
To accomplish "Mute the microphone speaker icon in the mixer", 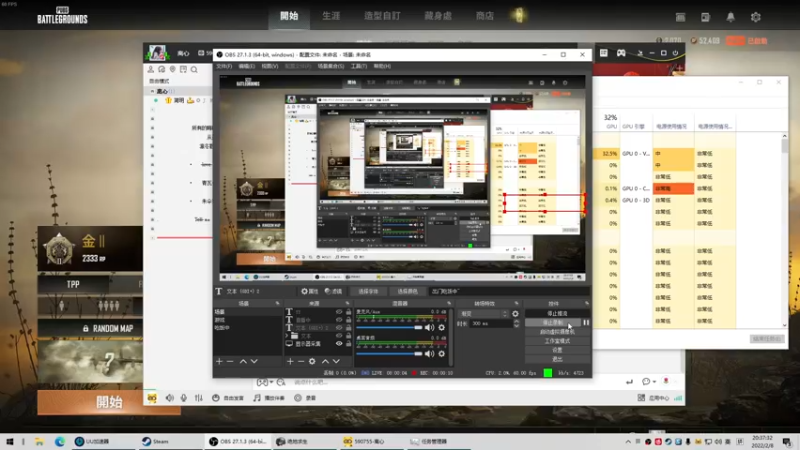I will pos(430,328).
